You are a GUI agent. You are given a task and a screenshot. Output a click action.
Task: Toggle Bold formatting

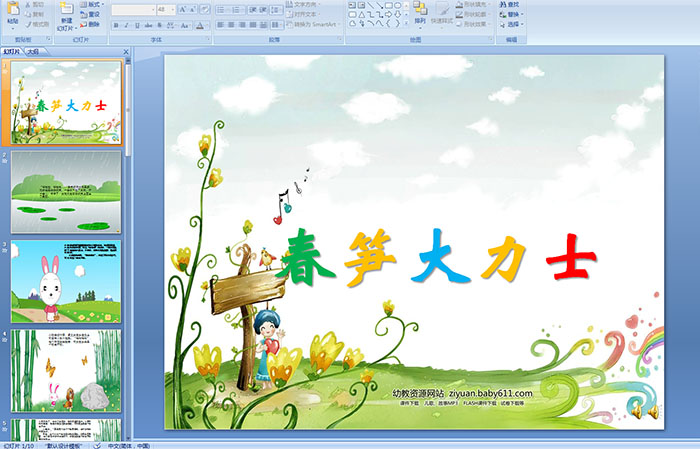[115, 25]
